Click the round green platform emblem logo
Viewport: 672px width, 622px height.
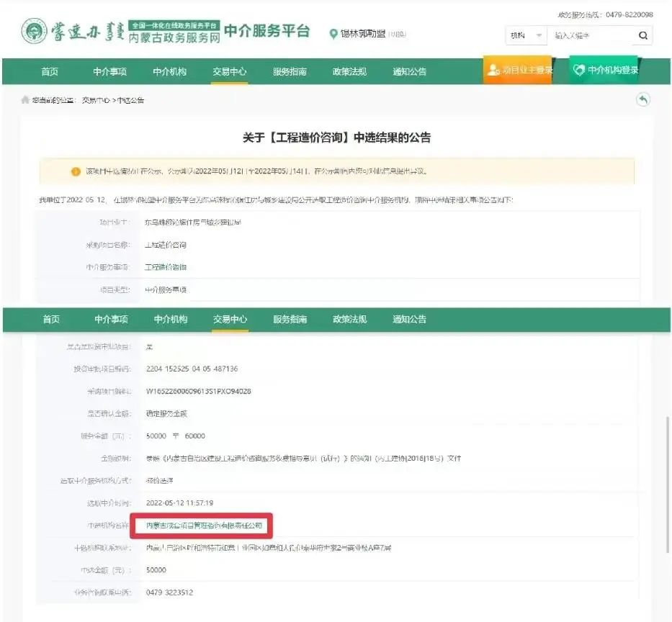pyautogui.click(x=33, y=33)
